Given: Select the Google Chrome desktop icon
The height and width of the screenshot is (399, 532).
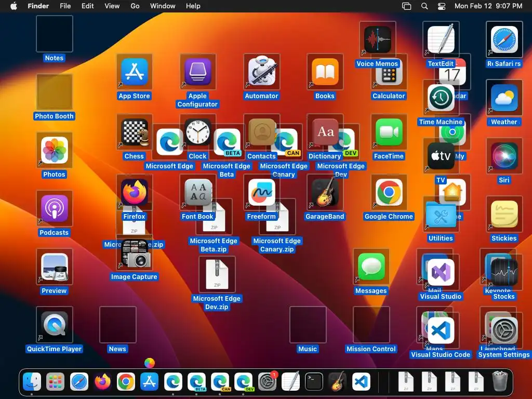Looking at the screenshot, I should point(389,193).
